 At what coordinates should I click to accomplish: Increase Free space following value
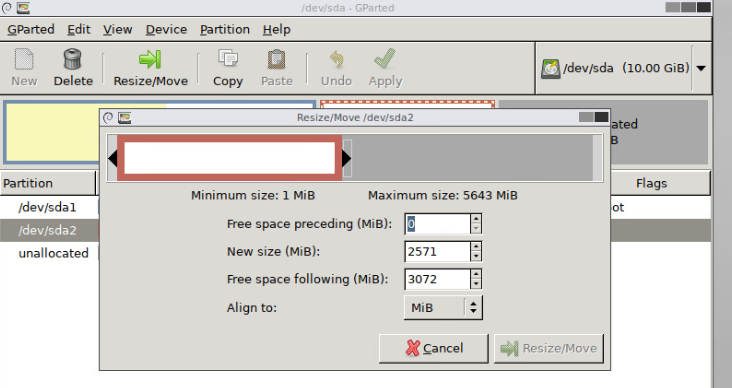click(x=476, y=274)
